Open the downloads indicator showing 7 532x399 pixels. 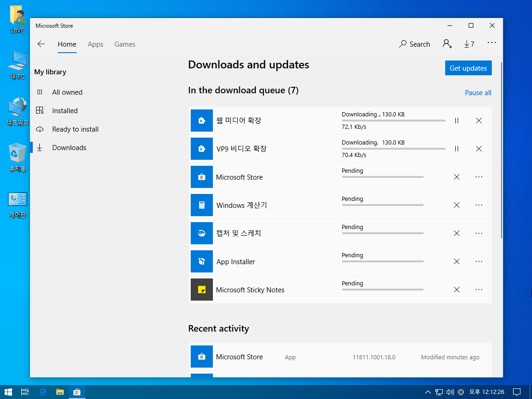click(x=469, y=44)
